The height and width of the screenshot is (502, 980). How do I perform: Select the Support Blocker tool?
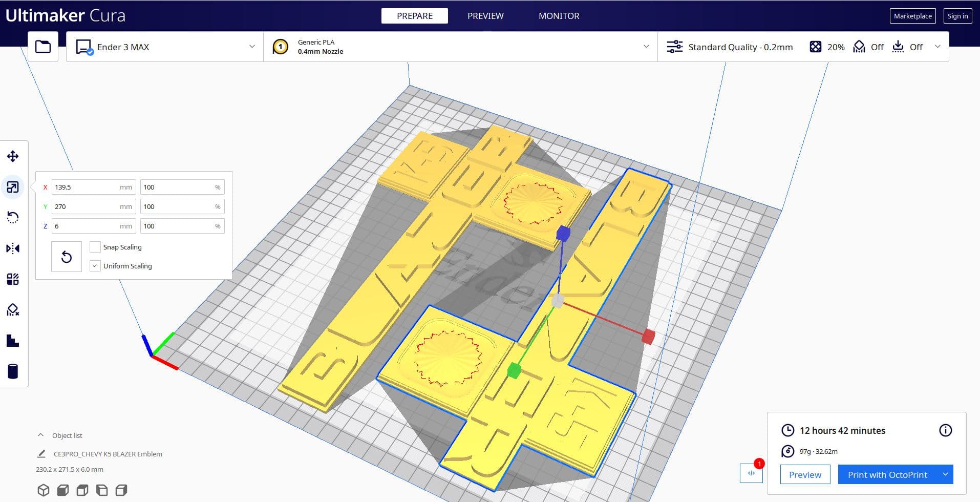(x=13, y=310)
